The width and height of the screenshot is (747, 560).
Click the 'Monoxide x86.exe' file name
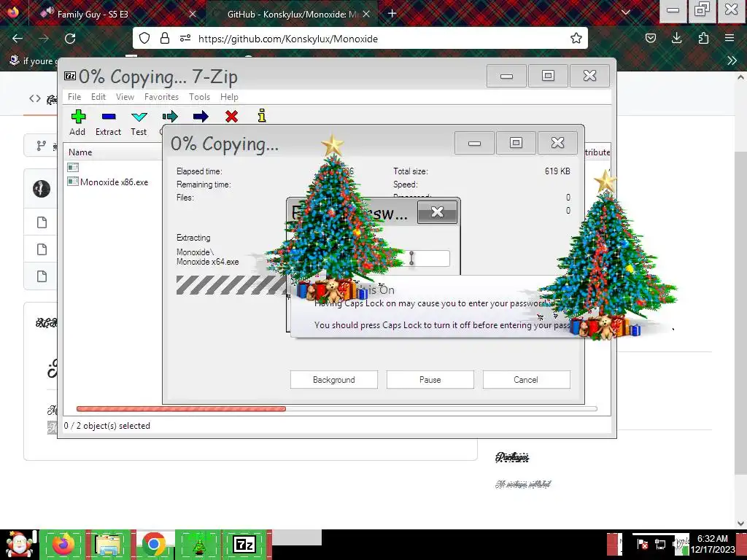pos(114,182)
